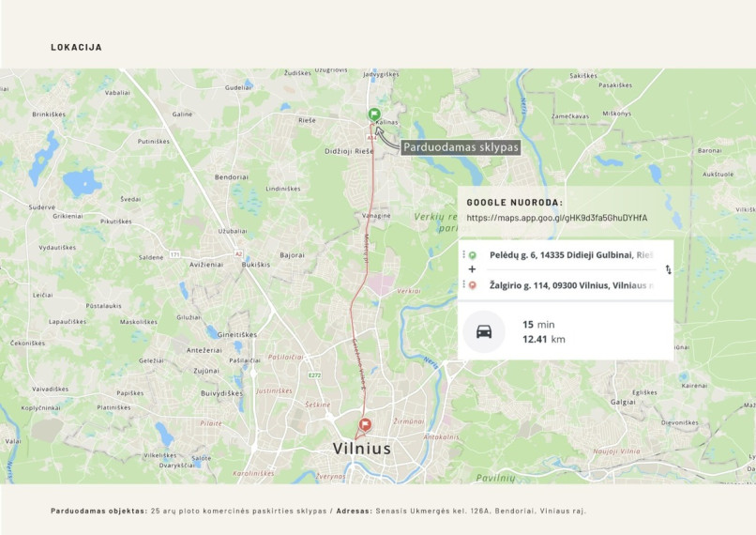Click the 'Vilkeliškės' map label

click(x=160, y=455)
